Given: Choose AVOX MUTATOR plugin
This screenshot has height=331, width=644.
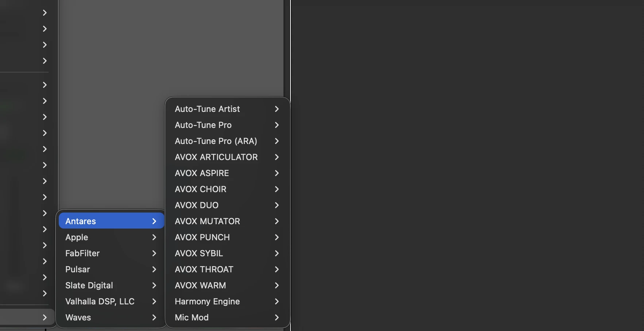Looking at the screenshot, I should point(227,221).
